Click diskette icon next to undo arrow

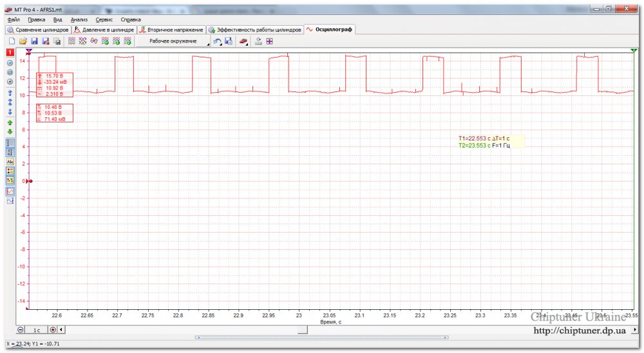coord(229,41)
